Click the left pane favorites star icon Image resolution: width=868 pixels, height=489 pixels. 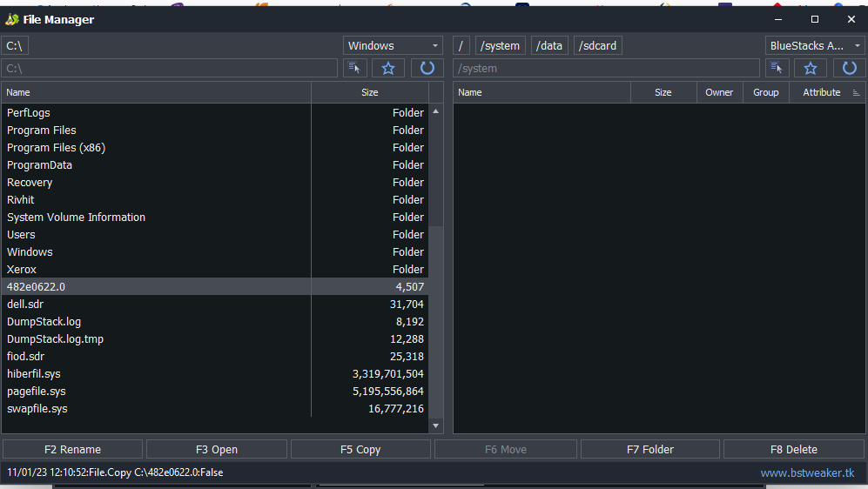coord(388,68)
